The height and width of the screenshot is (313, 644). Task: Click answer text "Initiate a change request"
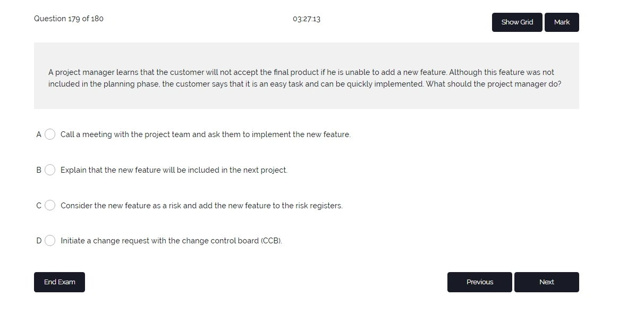(171, 241)
